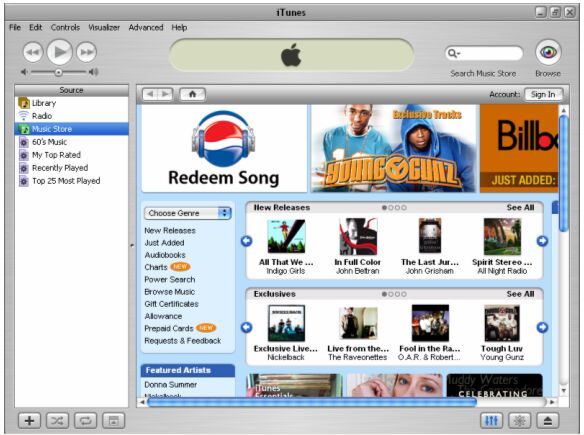
Task: Click the eject disc button
Action: [x=548, y=421]
